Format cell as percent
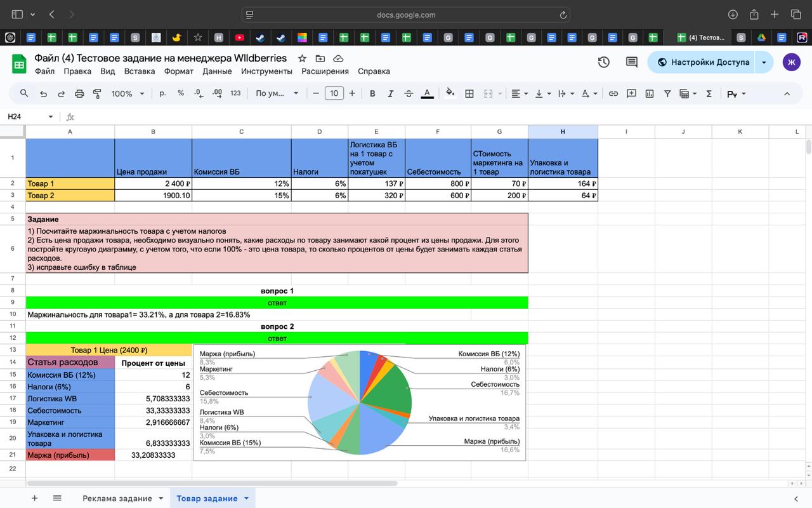This screenshot has height=508, width=812. (181, 93)
